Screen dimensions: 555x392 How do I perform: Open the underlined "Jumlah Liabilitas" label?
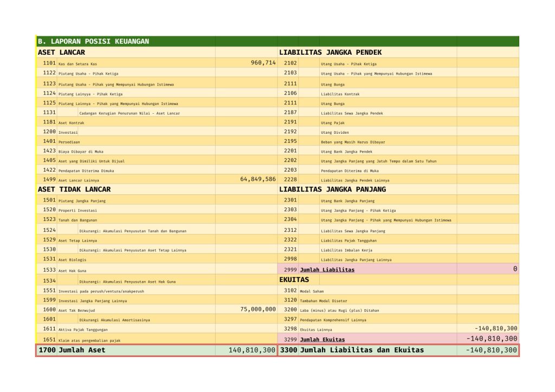tap(327, 270)
